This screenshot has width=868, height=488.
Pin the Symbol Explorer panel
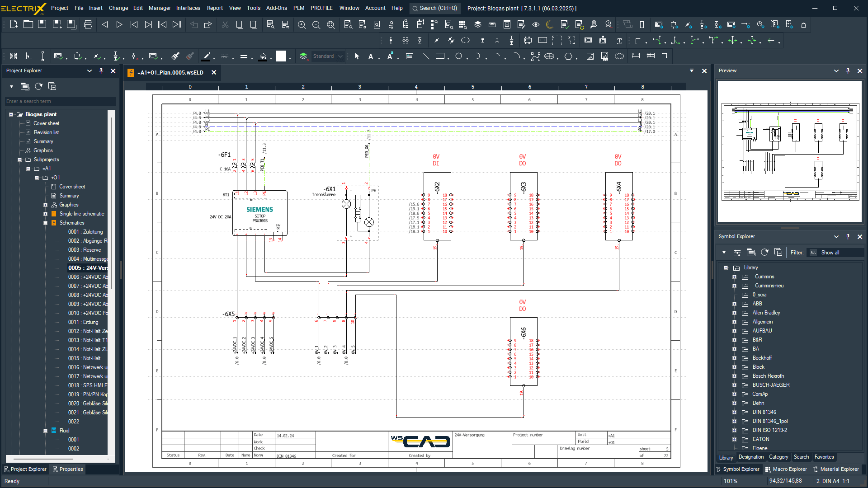[x=848, y=237]
